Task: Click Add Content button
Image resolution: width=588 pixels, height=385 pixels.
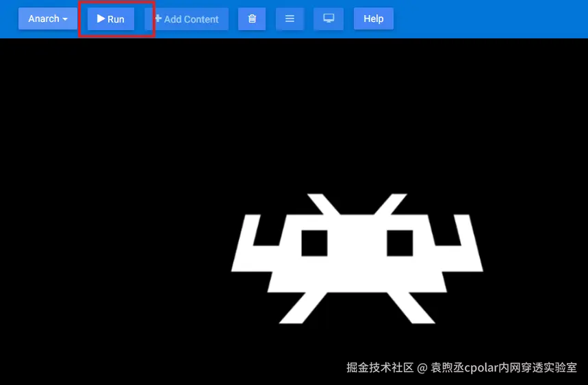Action: pos(186,18)
